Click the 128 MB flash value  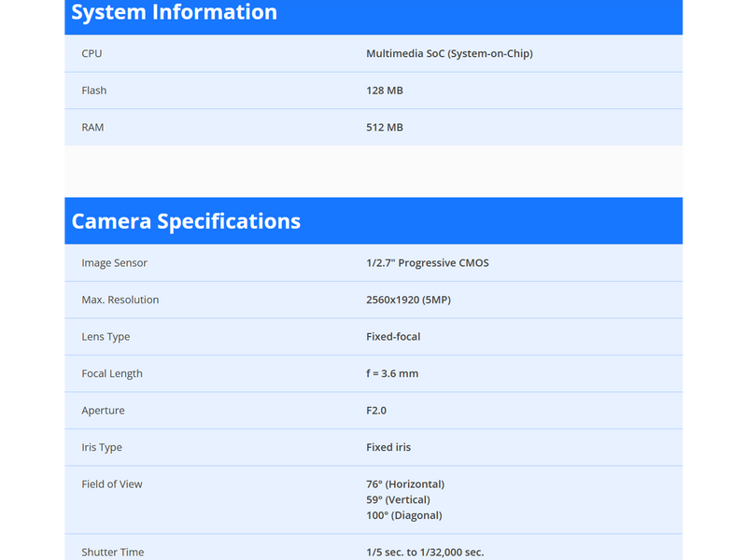385,91
